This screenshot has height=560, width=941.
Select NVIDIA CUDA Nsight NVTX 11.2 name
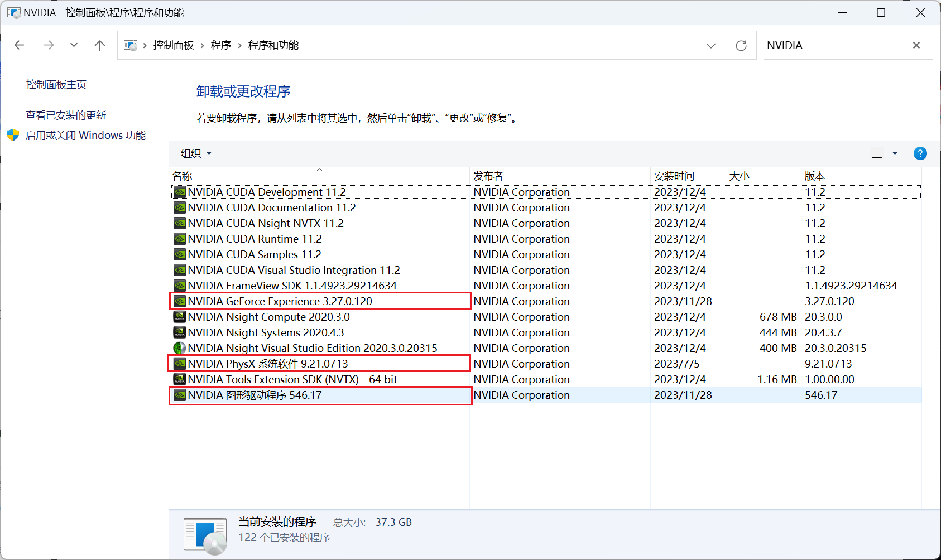(266, 224)
